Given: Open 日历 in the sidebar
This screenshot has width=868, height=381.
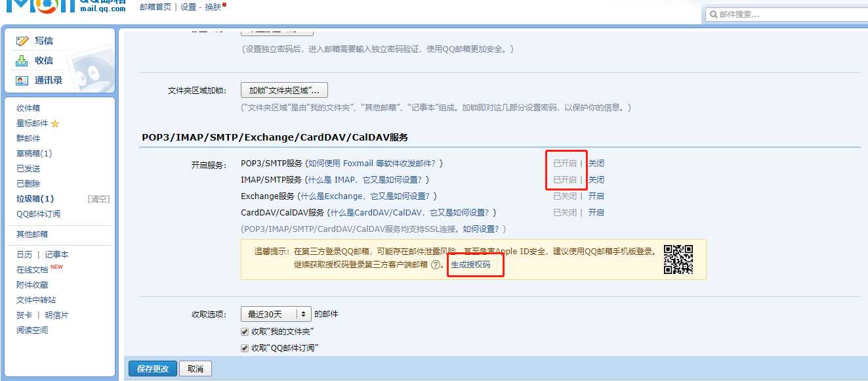Looking at the screenshot, I should click(x=24, y=255).
